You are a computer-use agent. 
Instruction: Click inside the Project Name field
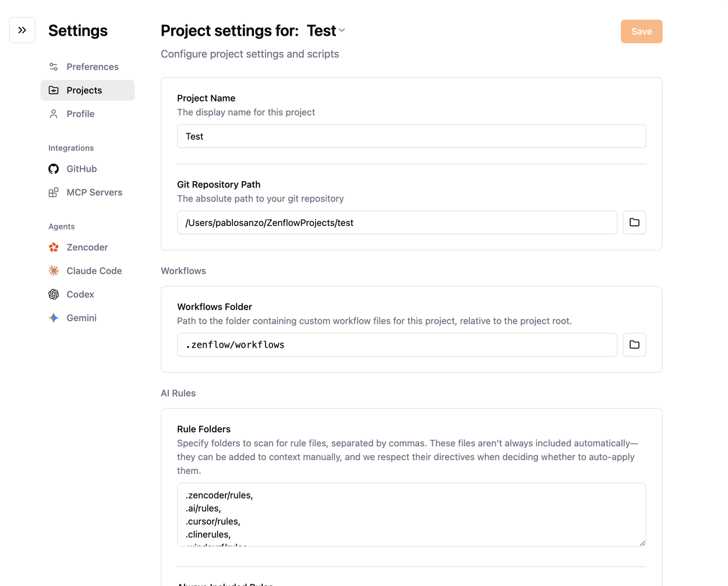point(411,136)
